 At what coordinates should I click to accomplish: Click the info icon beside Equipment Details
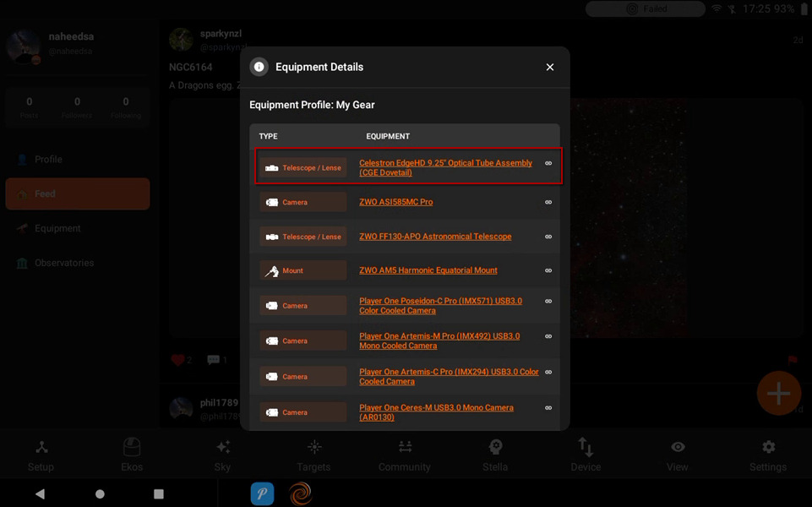point(259,67)
